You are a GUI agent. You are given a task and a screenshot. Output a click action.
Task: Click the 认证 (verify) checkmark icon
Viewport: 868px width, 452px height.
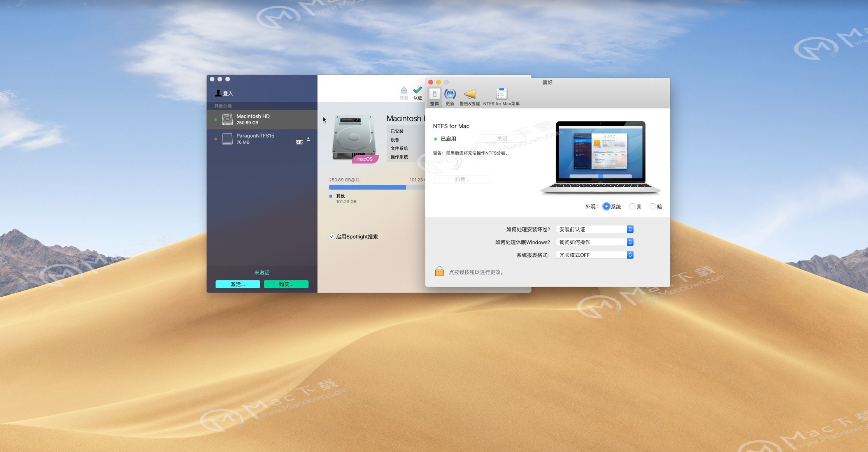(x=417, y=91)
